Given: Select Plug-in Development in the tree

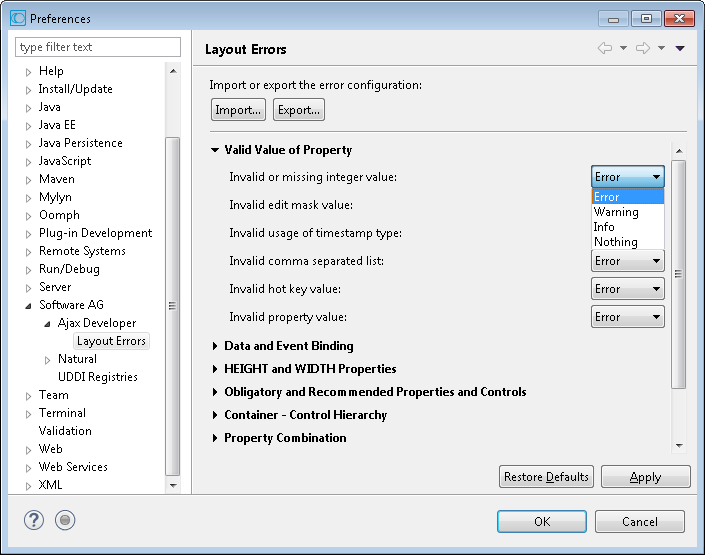Looking at the screenshot, I should pyautogui.click(x=95, y=233).
